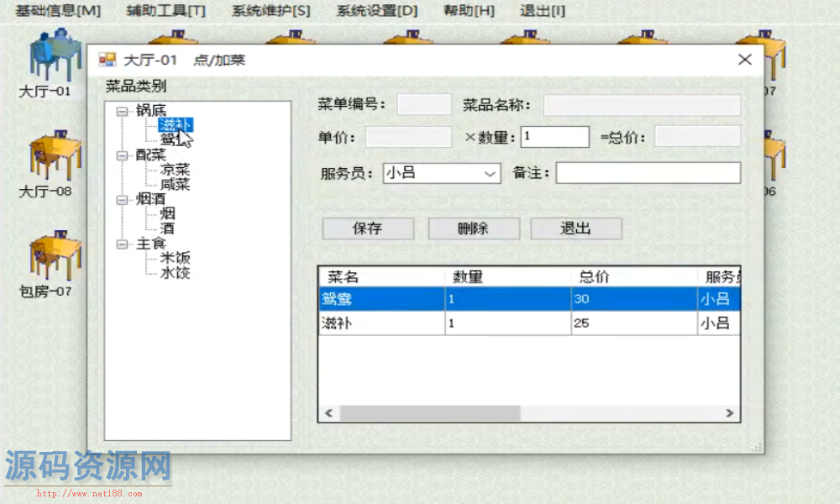Screen dimensions: 840x504
Task: Select the highlighted 滋补 tree item
Action: pos(176,125)
